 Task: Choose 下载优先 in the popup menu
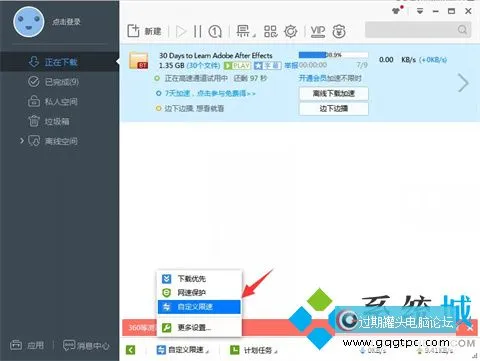coord(199,278)
